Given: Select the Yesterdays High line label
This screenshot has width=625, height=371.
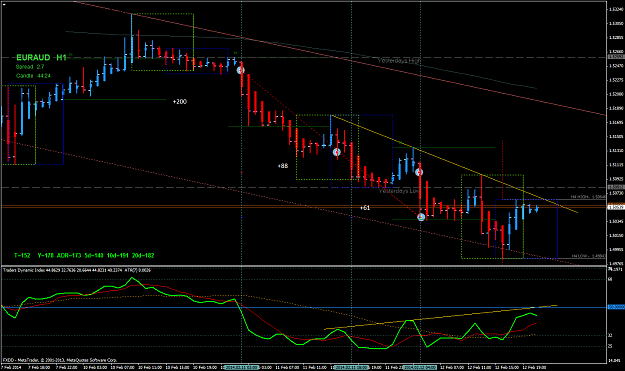Looking at the screenshot, I should point(399,61).
